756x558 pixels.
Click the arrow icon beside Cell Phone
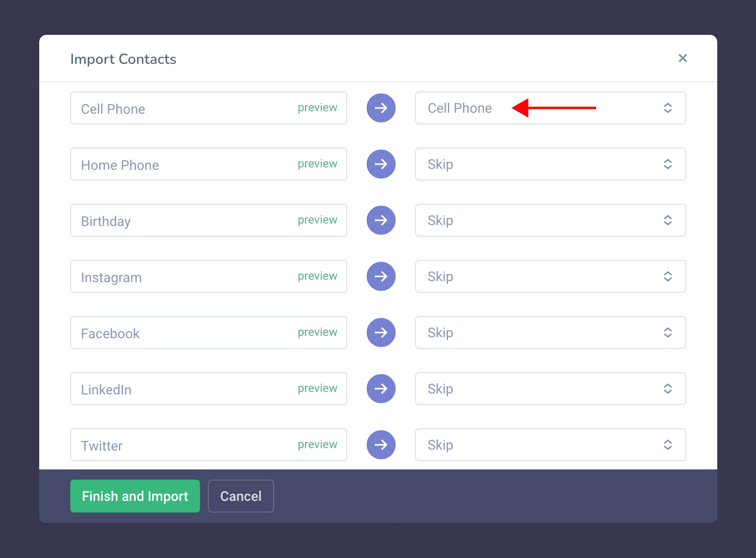(x=381, y=108)
